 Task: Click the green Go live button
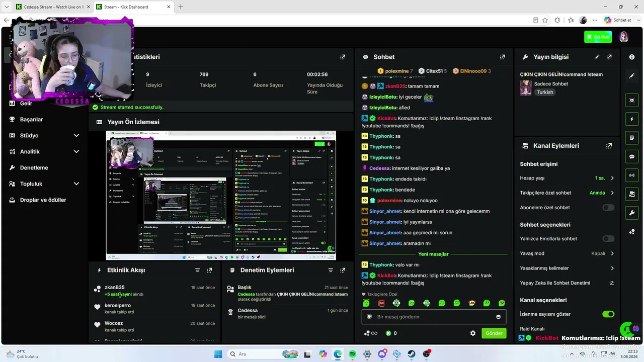pos(598,37)
